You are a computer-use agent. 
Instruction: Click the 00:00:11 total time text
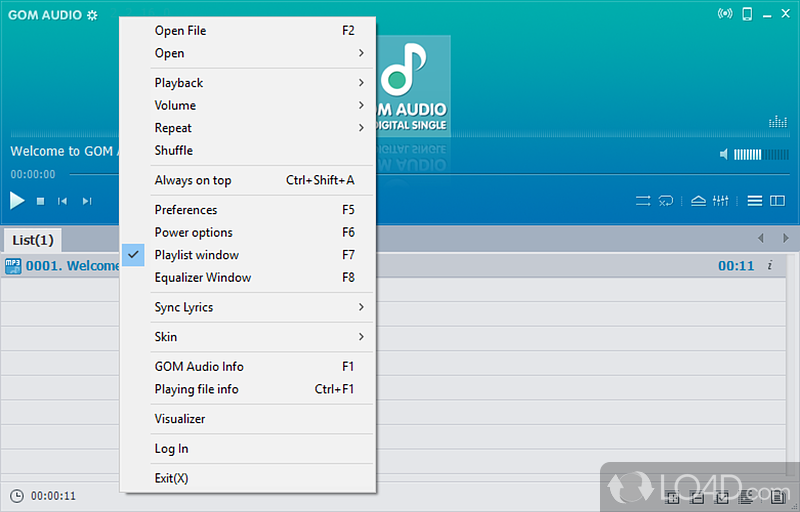[53, 496]
